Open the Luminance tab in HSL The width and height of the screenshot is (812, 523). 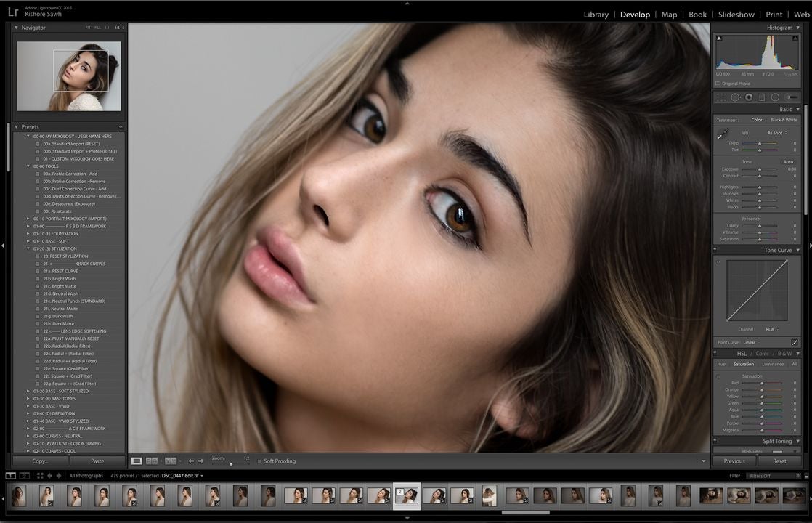772,364
